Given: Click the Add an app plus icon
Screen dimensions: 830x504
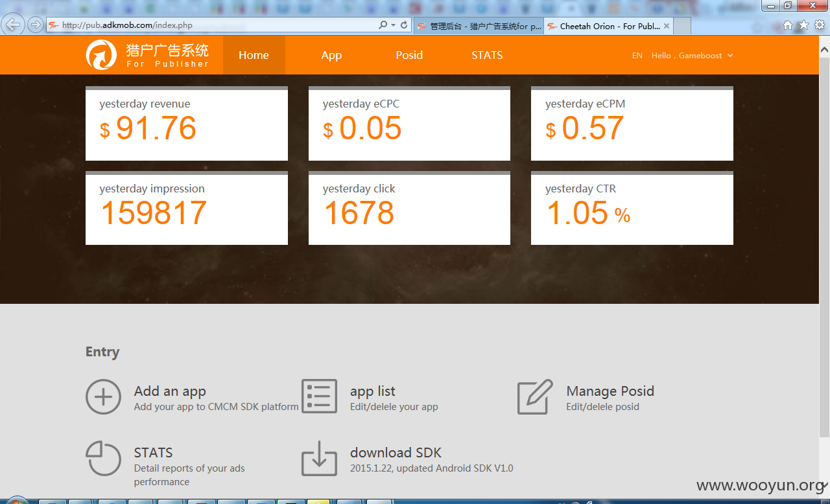Looking at the screenshot, I should (x=103, y=396).
